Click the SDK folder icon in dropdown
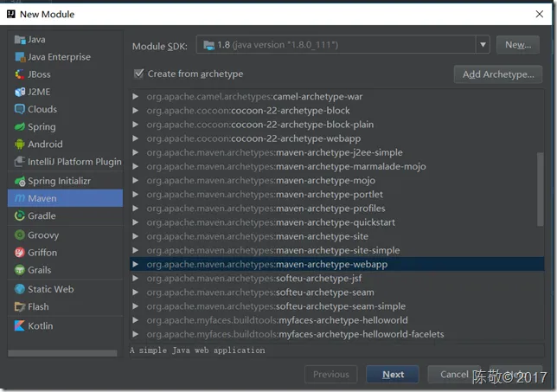Viewport: 557px width, 392px height. pos(209,45)
